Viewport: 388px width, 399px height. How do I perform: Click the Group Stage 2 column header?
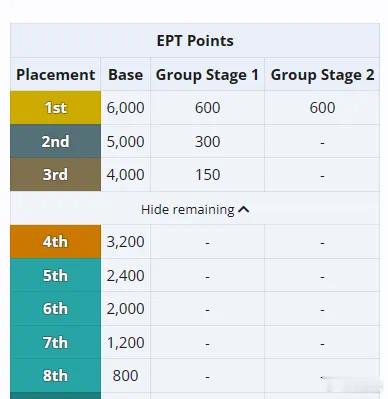(x=322, y=74)
